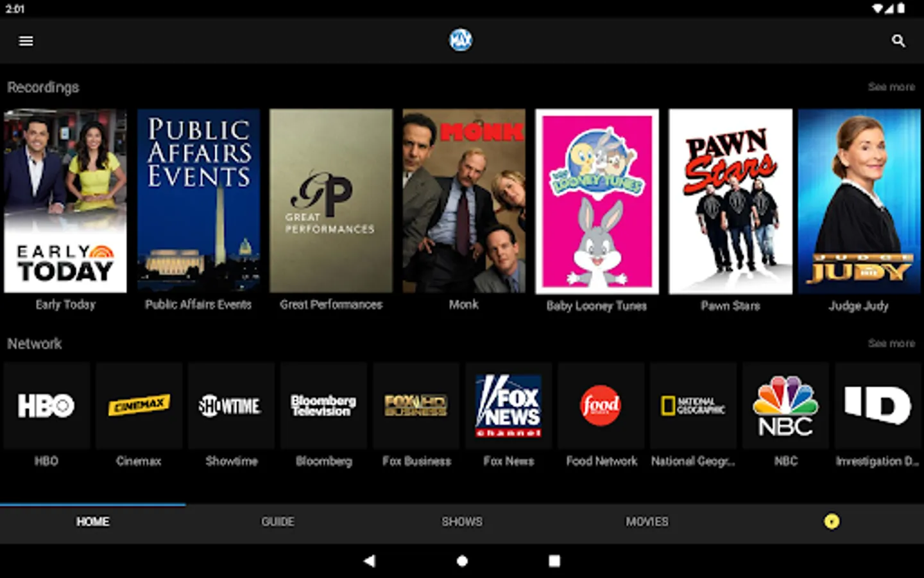Open the Cinemax network logo tile
This screenshot has width=924, height=578.
[139, 405]
